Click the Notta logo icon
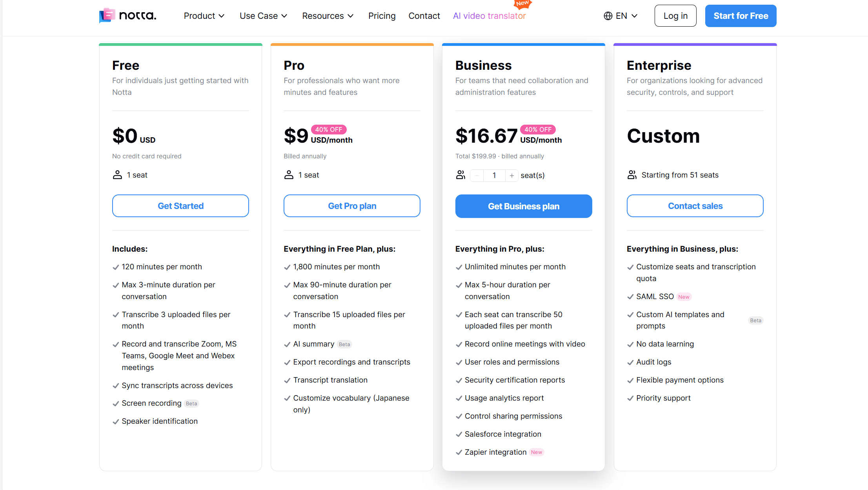Image resolution: width=868 pixels, height=490 pixels. (x=107, y=16)
